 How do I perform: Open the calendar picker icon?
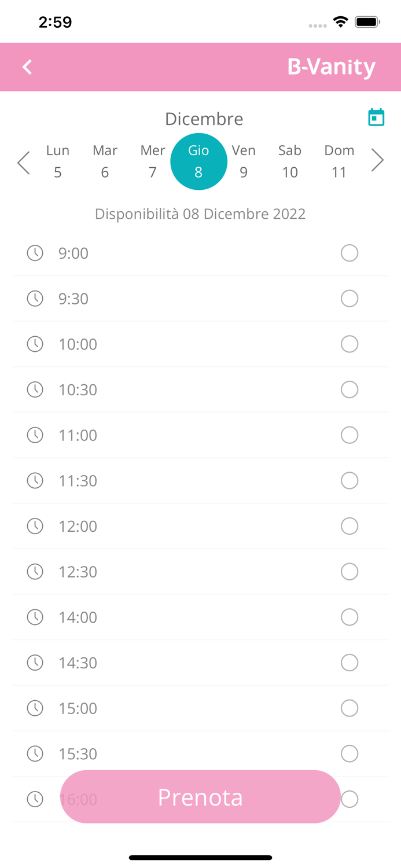click(376, 117)
